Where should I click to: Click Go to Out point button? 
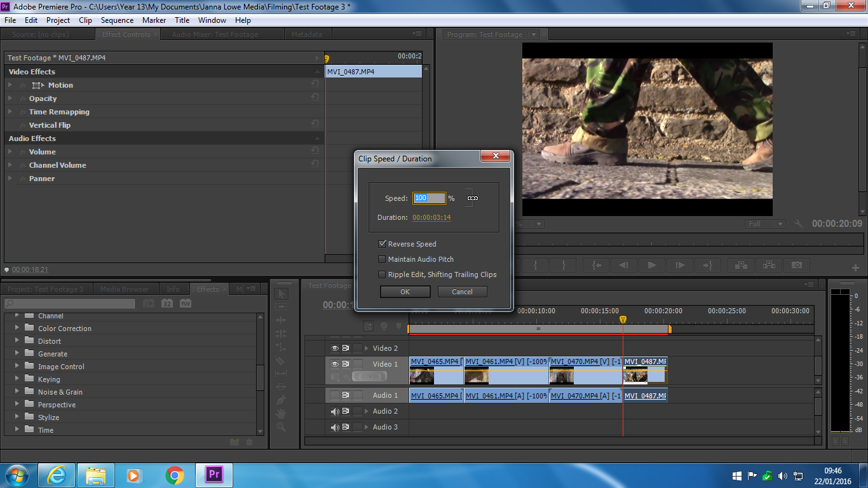[708, 265]
